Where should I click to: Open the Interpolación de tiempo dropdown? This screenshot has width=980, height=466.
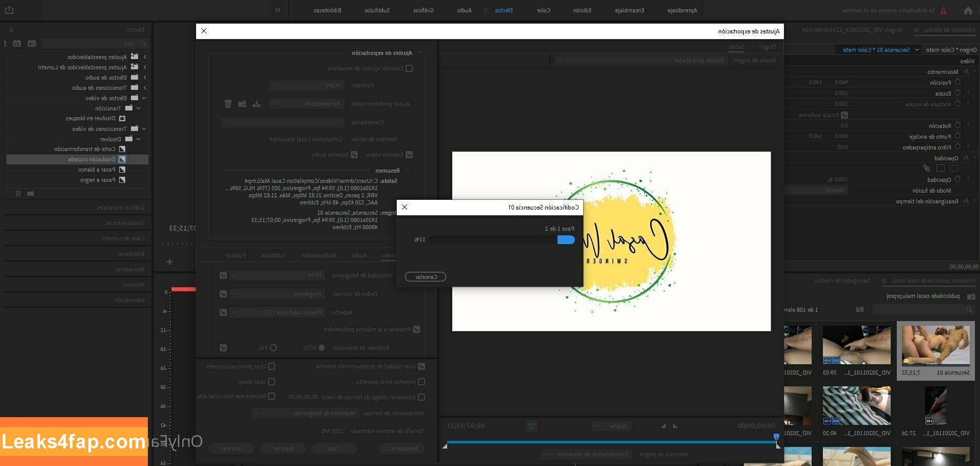[305, 413]
